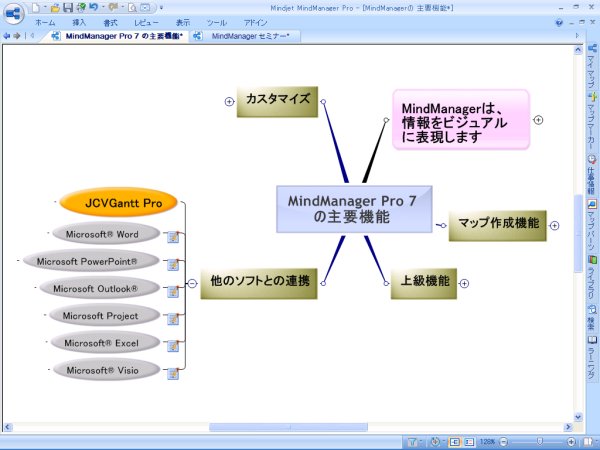The height and width of the screenshot is (450, 600).
Task: Expand the 上級機能 topic
Action: (464, 284)
